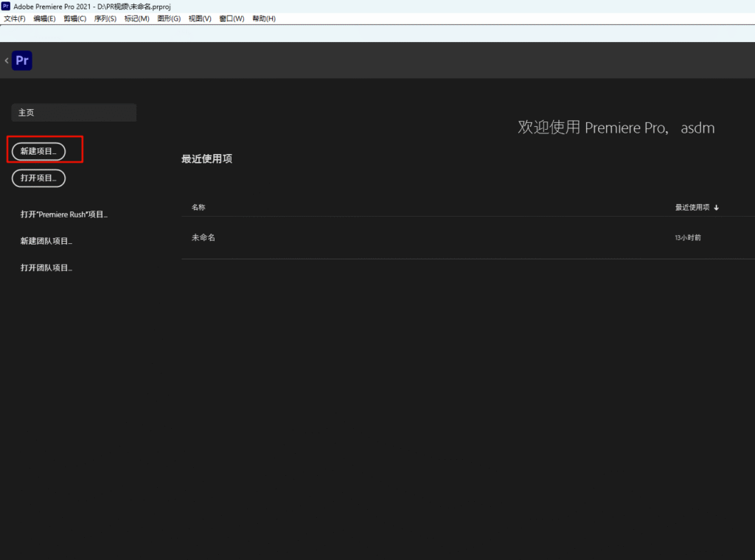Click the Pr home logo icon

tap(22, 60)
